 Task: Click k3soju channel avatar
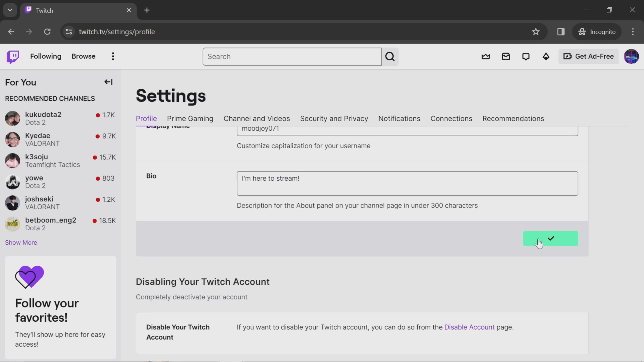pyautogui.click(x=13, y=161)
